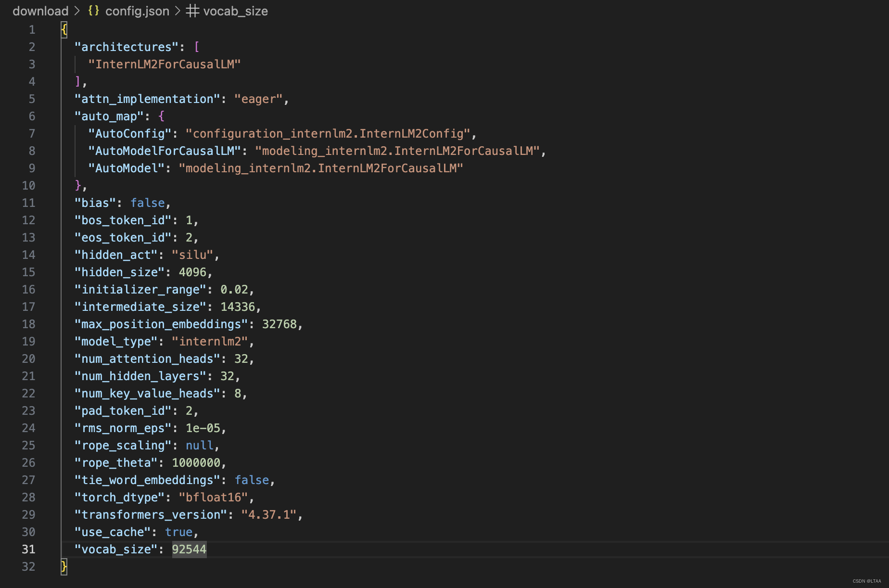Click the highlighted 92544 vocab_size value

[189, 550]
